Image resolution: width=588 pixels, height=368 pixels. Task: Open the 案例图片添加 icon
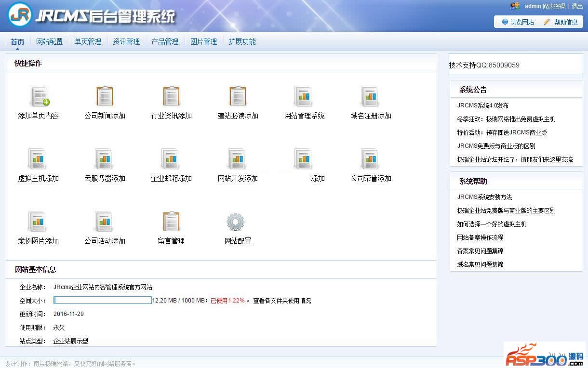point(38,222)
